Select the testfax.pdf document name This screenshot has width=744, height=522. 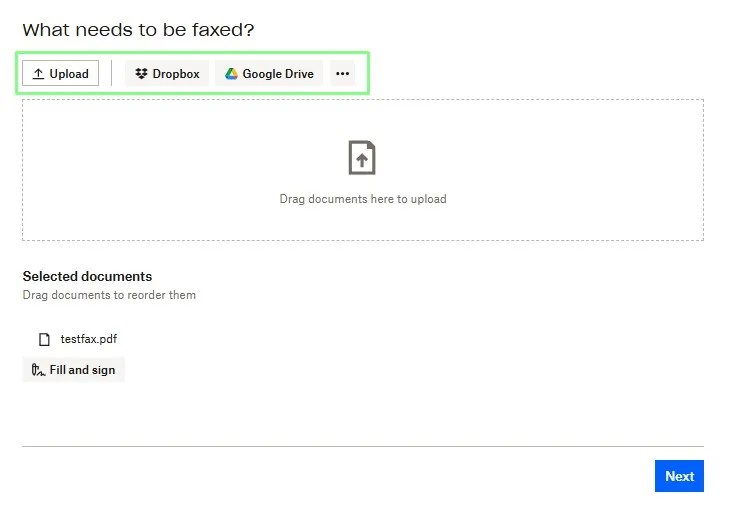(89, 339)
